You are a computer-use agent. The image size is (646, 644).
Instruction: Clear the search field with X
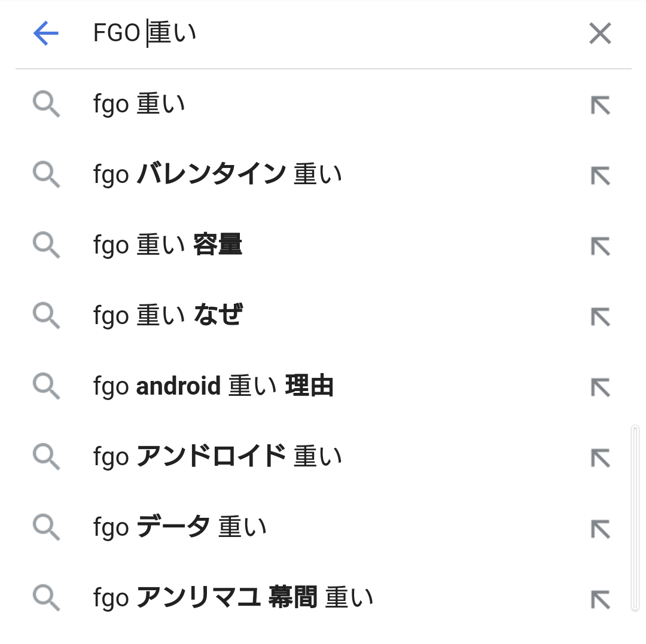tap(599, 33)
